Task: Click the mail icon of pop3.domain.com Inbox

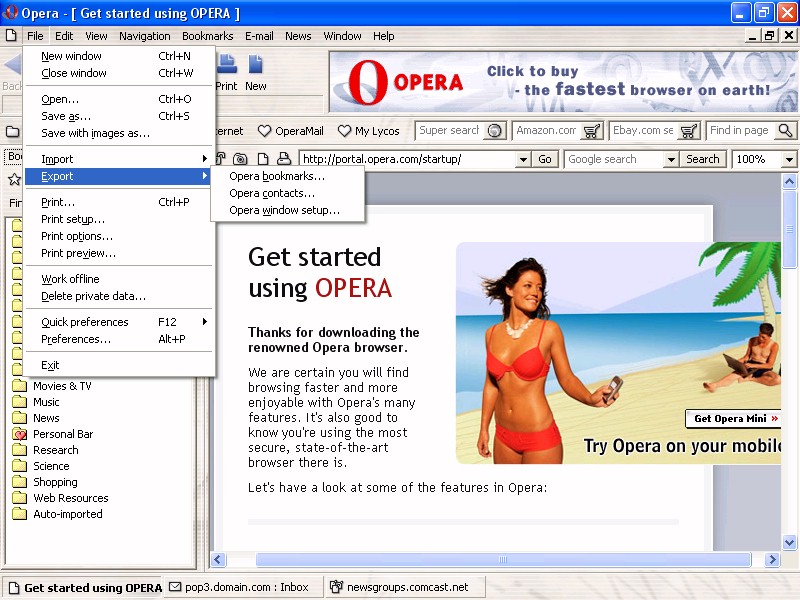Action: [175, 587]
